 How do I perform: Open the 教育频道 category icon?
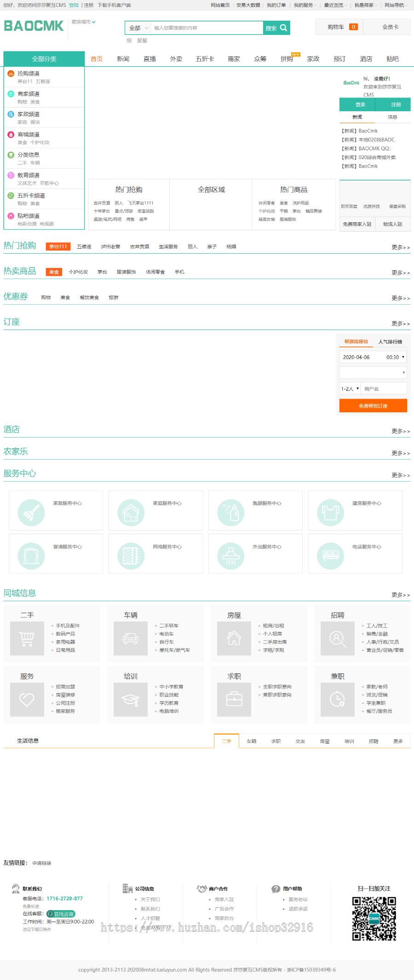tap(11, 175)
